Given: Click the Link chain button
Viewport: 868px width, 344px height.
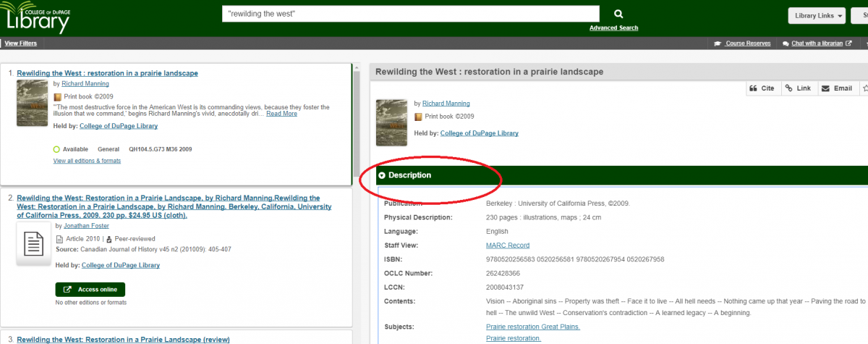Looking at the screenshot, I should (x=799, y=88).
